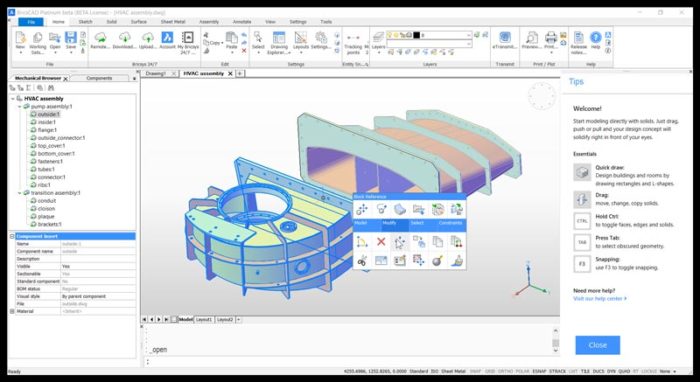Screen dimensions: 700x382
Task: Click the Paste icon in Edit panel
Action: coord(231,37)
